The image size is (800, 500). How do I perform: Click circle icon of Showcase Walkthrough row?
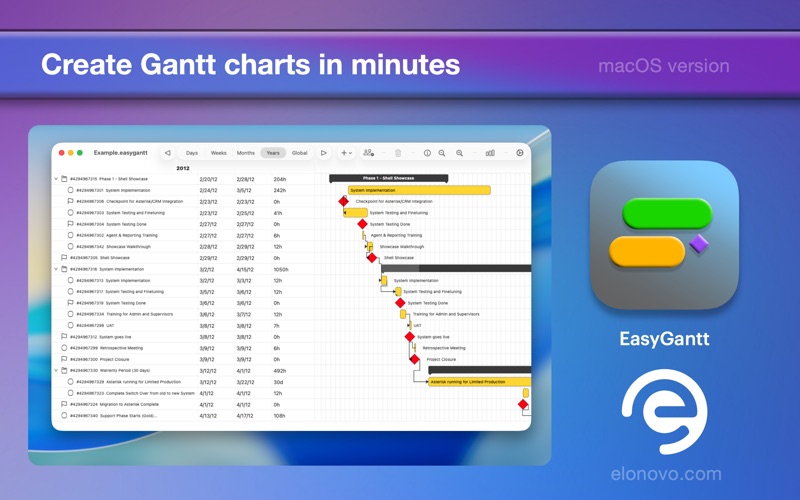[x=70, y=246]
